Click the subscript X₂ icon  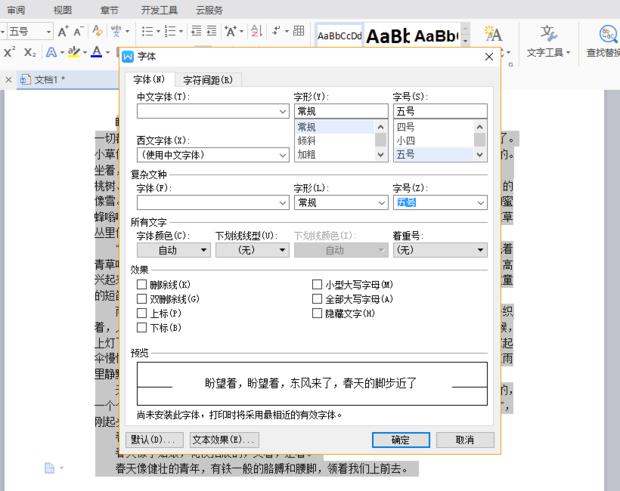pos(30,52)
